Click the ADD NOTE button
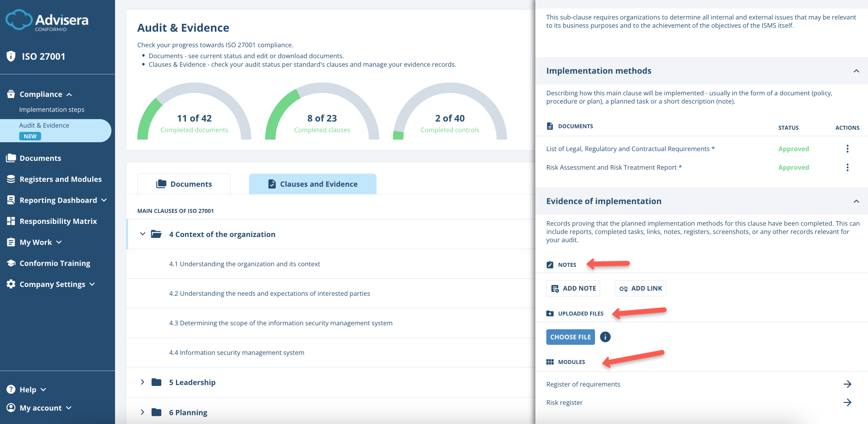This screenshot has width=868, height=424. click(x=573, y=288)
